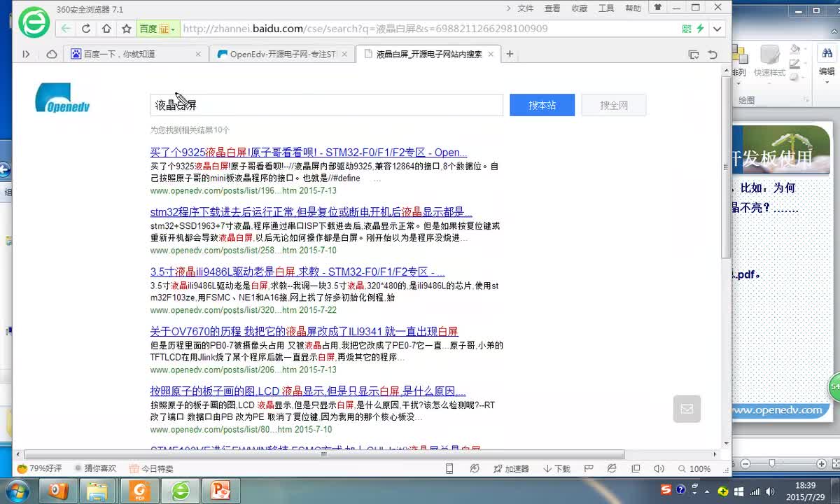
Task: Close the 百度一下 tab
Action: 198,54
